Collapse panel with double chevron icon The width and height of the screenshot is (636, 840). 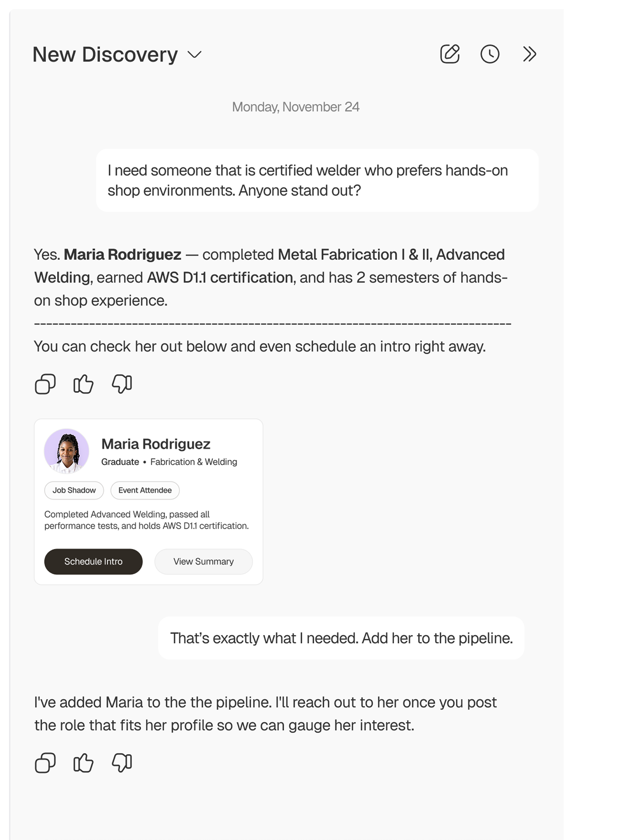point(529,54)
